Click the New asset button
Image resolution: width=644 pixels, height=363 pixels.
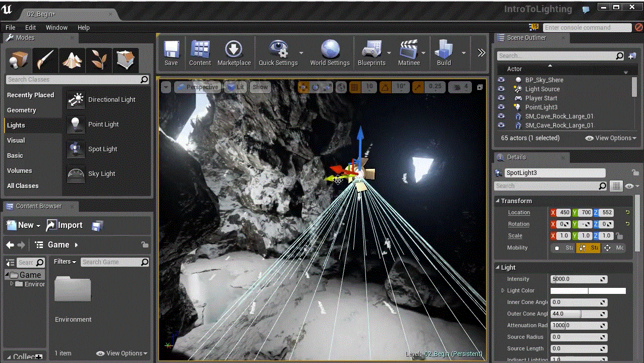[23, 225]
